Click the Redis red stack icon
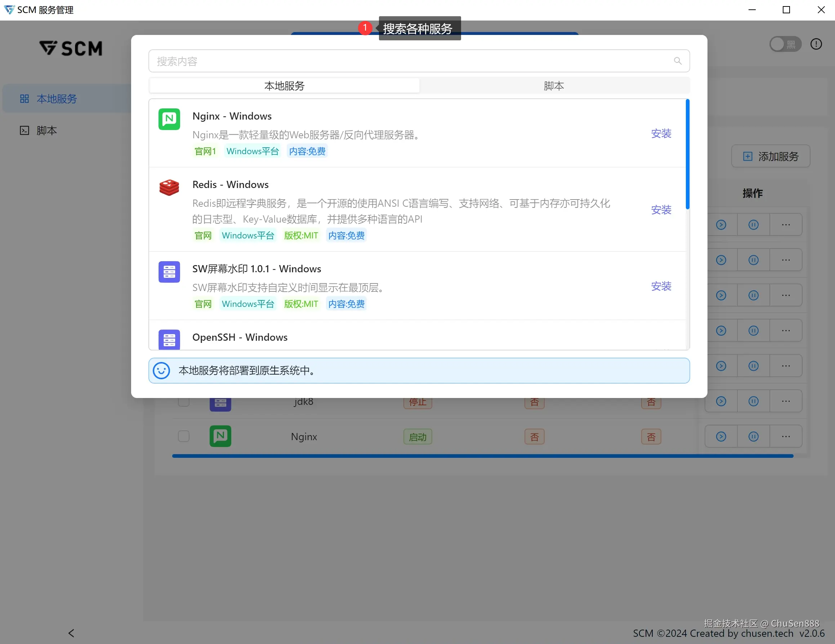The width and height of the screenshot is (835, 644). pos(169,188)
